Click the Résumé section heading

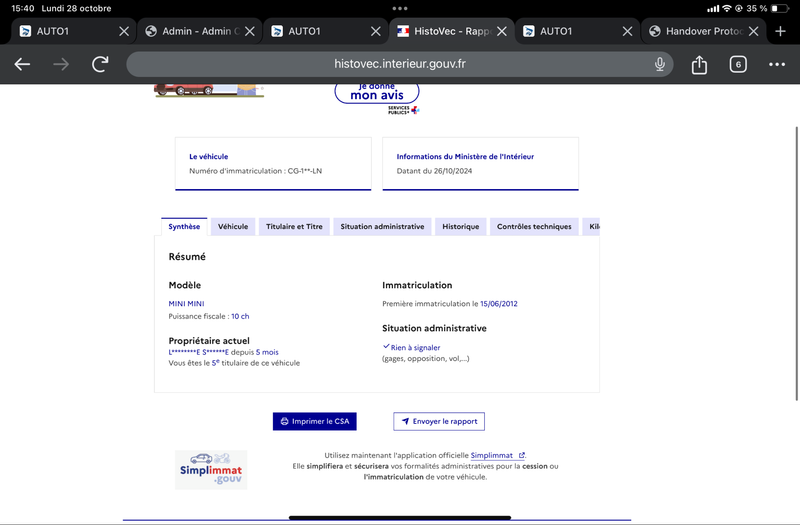187,257
